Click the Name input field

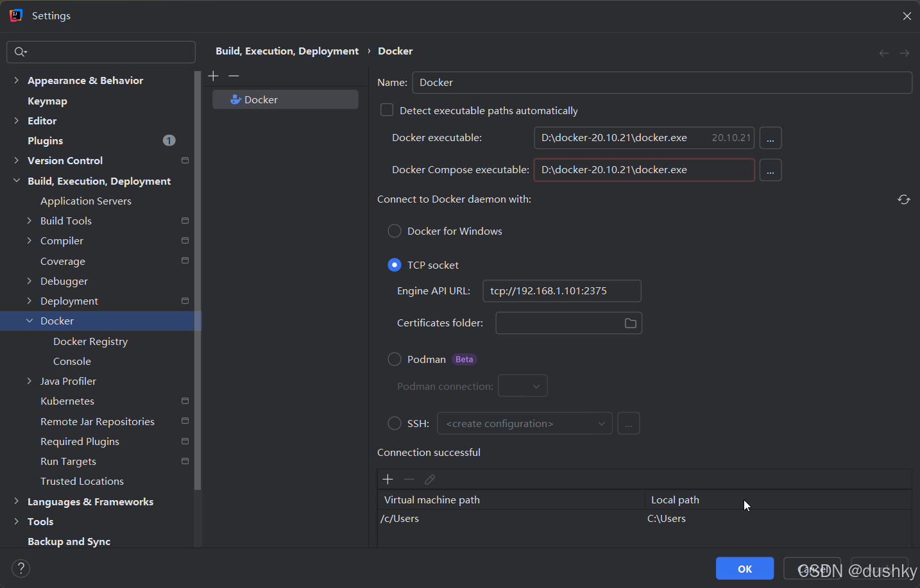pos(662,82)
